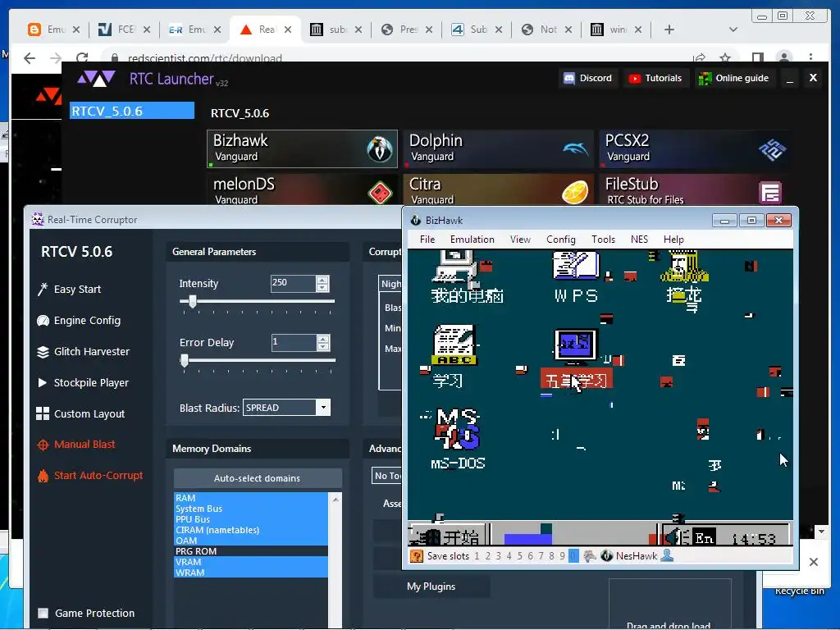Open the File menu in BizHawk

tap(427, 240)
